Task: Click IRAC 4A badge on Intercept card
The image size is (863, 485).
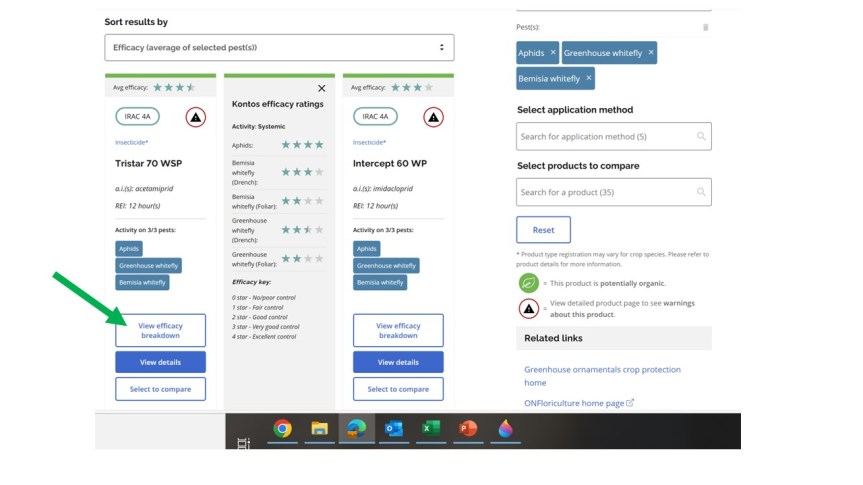Action: pyautogui.click(x=375, y=116)
